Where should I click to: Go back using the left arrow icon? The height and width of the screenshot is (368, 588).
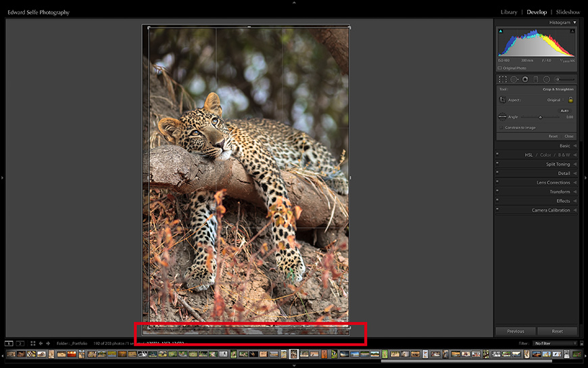[41, 343]
